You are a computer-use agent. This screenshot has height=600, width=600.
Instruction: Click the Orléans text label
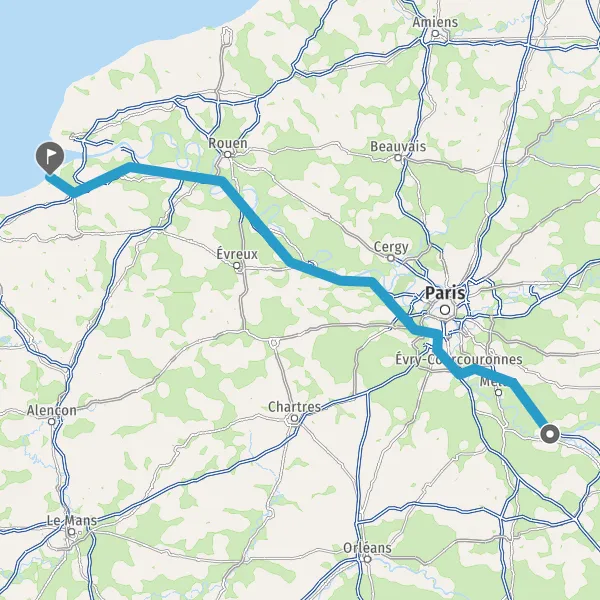(367, 548)
